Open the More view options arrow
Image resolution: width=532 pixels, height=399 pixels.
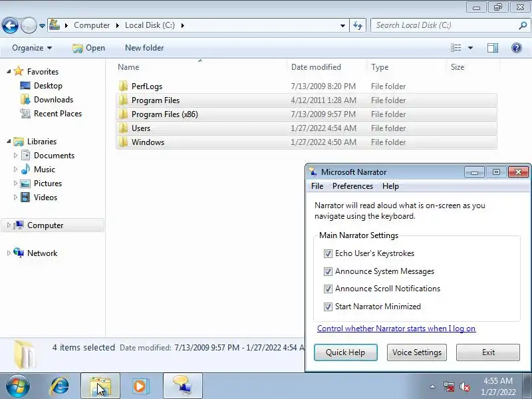click(470, 48)
